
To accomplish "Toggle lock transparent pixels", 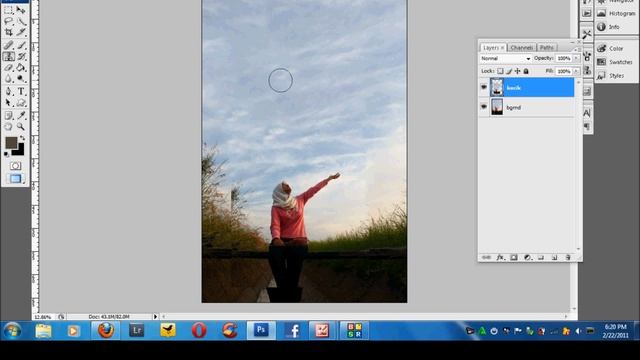I will click(x=500, y=71).
